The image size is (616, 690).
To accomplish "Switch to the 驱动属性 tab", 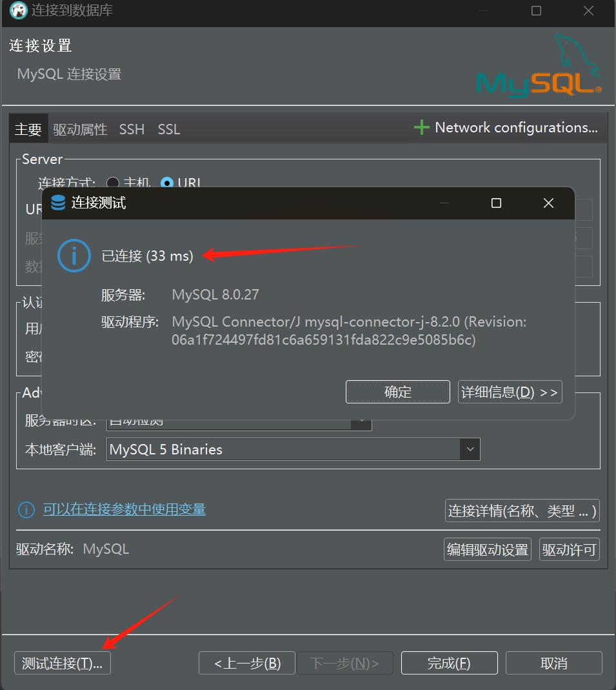I will [x=80, y=130].
